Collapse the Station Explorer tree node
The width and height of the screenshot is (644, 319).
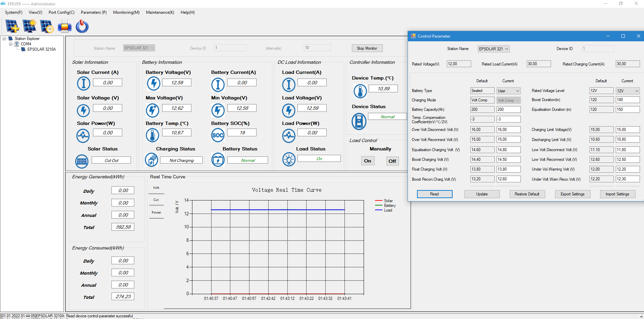coord(4,39)
